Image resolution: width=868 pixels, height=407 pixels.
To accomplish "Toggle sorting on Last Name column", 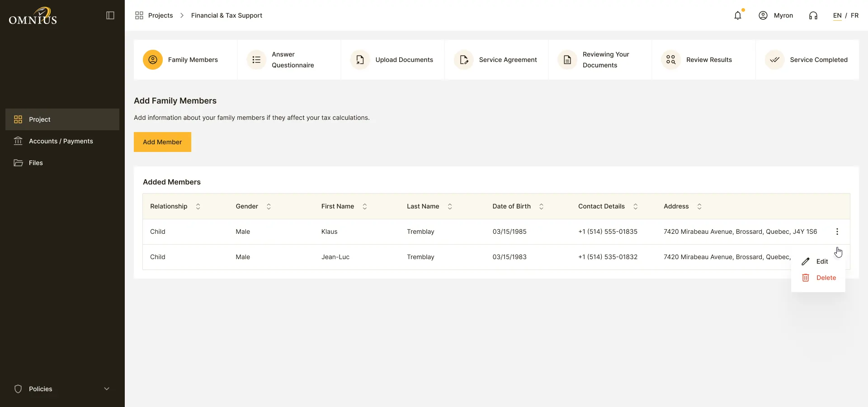I will 450,206.
